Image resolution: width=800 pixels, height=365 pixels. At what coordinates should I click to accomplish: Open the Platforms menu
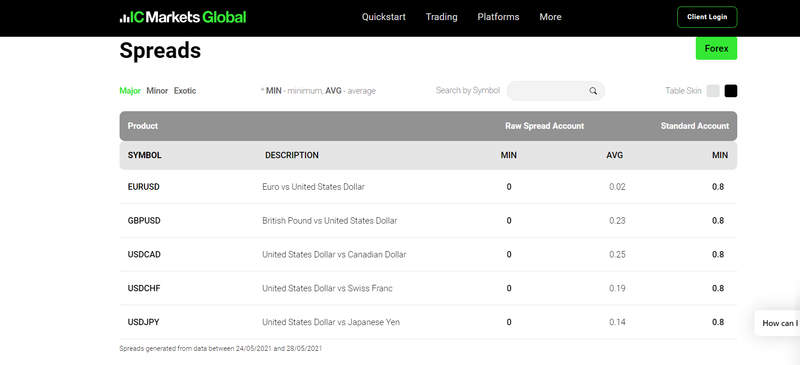(x=498, y=17)
